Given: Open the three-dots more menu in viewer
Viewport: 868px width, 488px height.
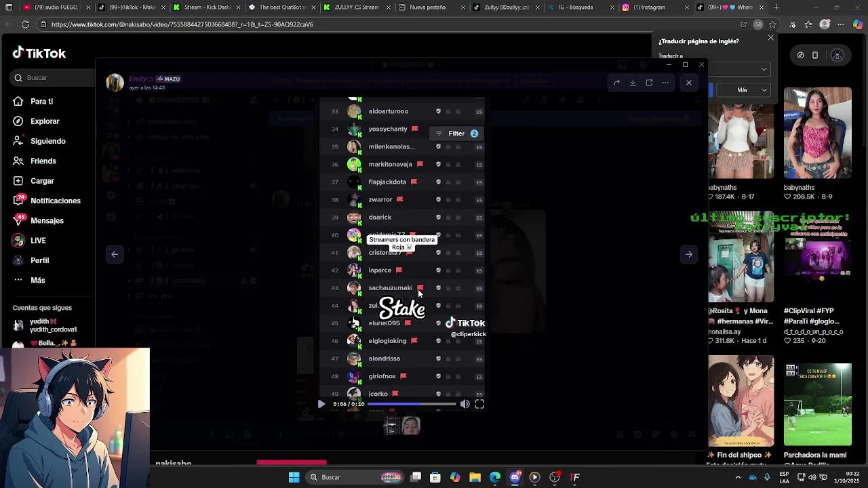Looking at the screenshot, I should [665, 83].
